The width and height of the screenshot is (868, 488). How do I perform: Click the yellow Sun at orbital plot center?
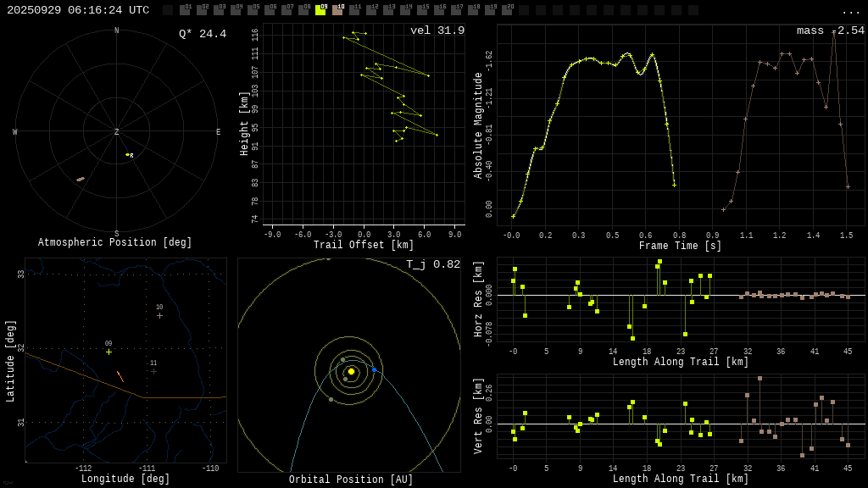pos(351,371)
